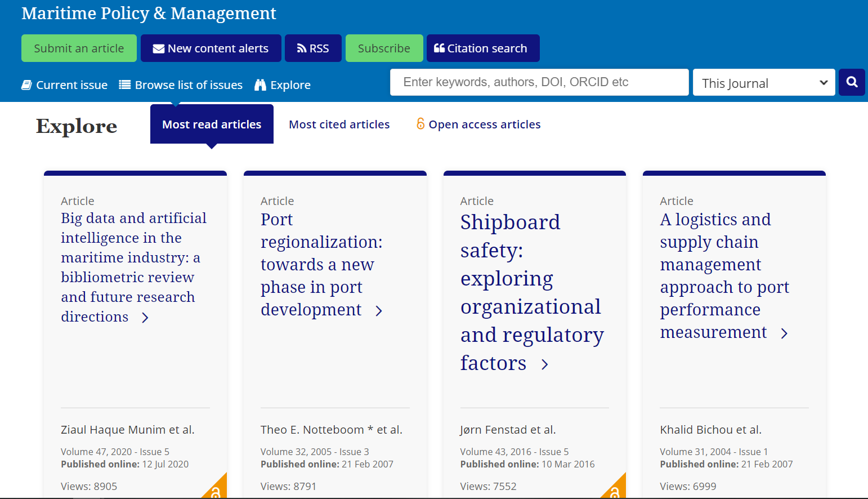Open the Open access articles tab
Image resolution: width=868 pixels, height=499 pixels.
point(484,124)
